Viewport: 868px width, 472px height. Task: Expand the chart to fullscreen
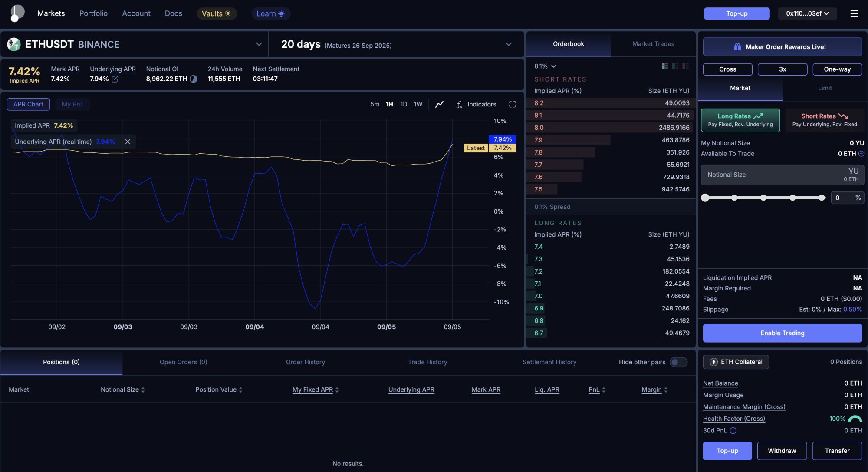point(512,104)
